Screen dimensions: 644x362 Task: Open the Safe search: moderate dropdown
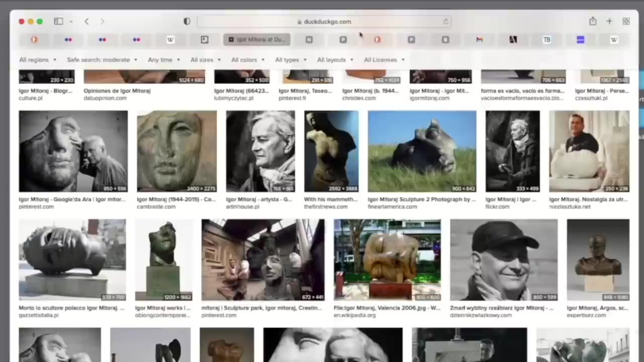[102, 59]
